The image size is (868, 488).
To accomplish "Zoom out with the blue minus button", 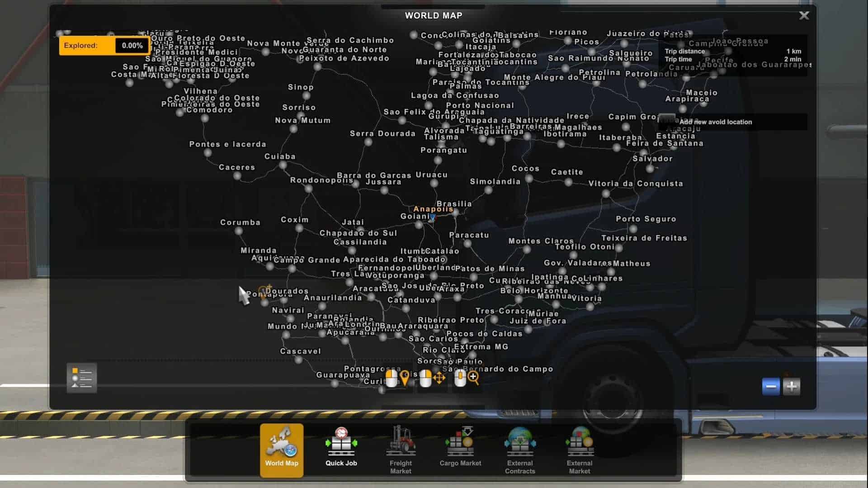I will click(771, 387).
